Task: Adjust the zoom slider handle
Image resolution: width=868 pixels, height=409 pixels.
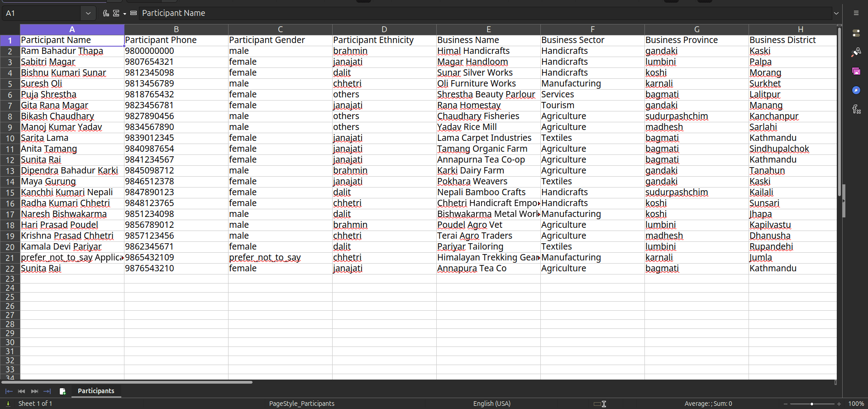Action: 812,404
